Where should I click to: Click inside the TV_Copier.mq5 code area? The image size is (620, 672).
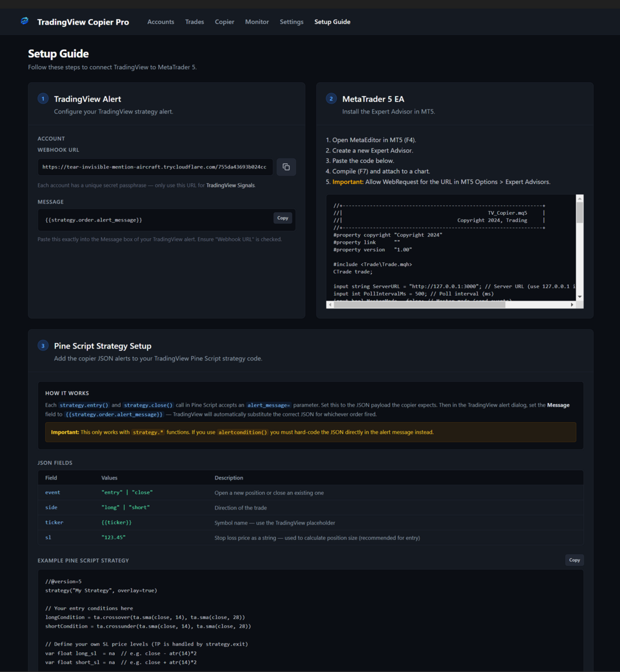451,248
